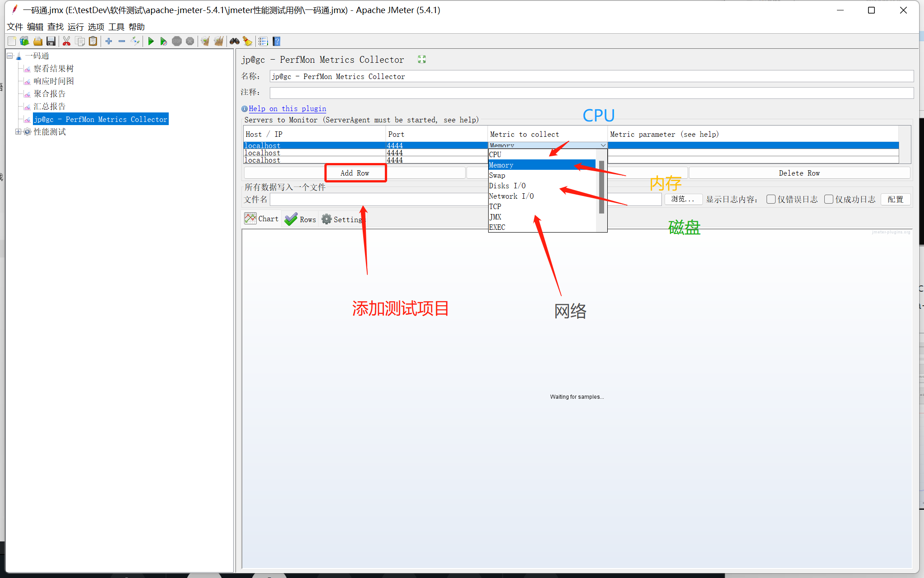Click the metric dropdown list scrollbar
Image resolution: width=924 pixels, height=578 pixels.
coord(601,187)
